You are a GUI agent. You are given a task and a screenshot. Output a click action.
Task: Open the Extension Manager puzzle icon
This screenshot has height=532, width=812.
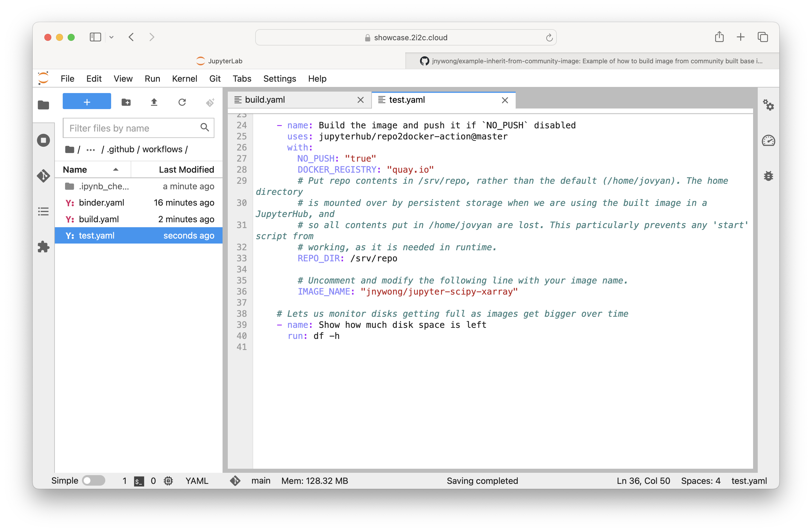click(x=43, y=247)
